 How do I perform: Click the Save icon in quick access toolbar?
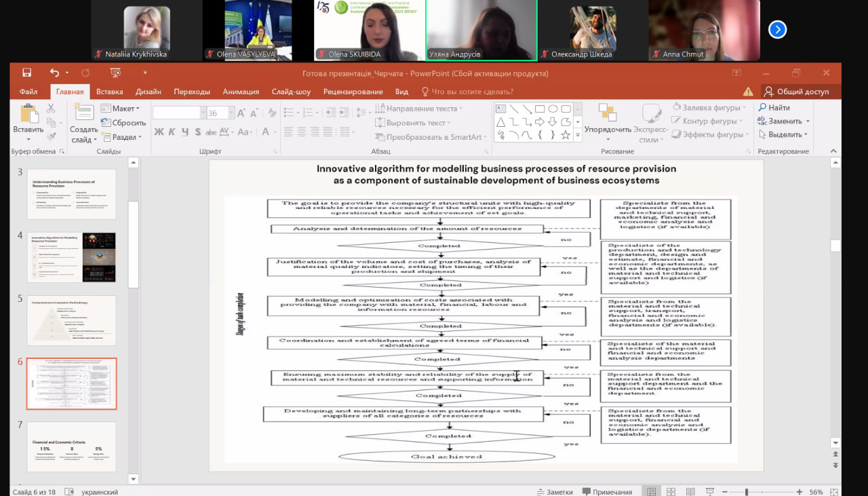point(27,73)
